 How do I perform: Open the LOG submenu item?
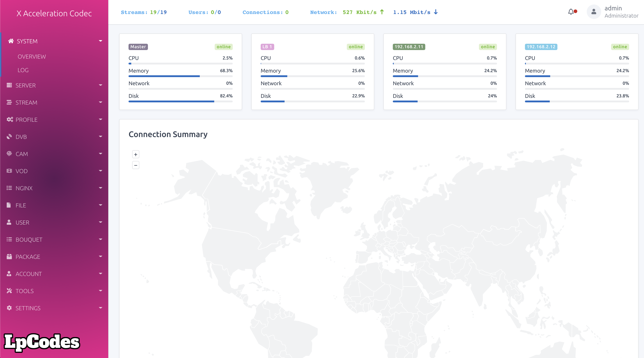coord(23,70)
